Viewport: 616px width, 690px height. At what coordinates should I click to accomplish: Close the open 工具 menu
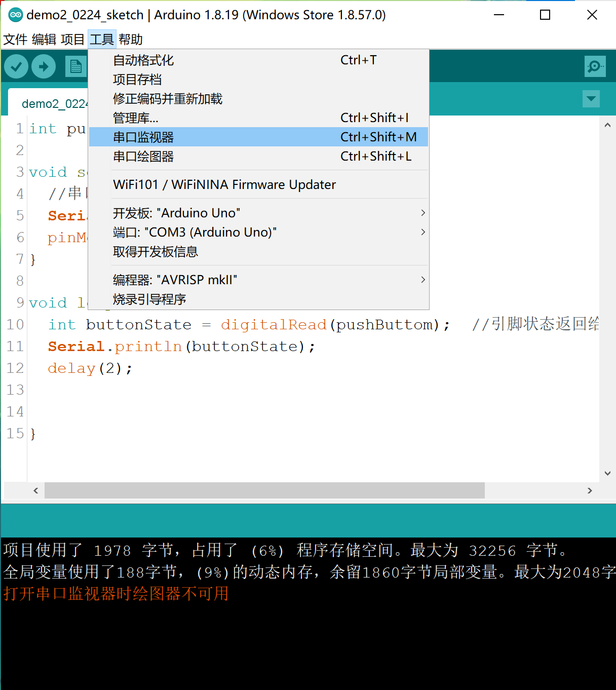click(102, 40)
